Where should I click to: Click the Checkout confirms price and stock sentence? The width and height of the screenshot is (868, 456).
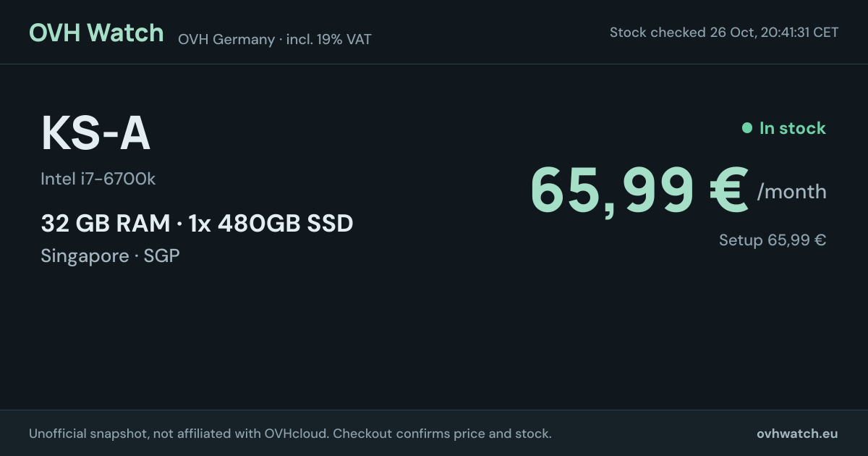pos(442,434)
